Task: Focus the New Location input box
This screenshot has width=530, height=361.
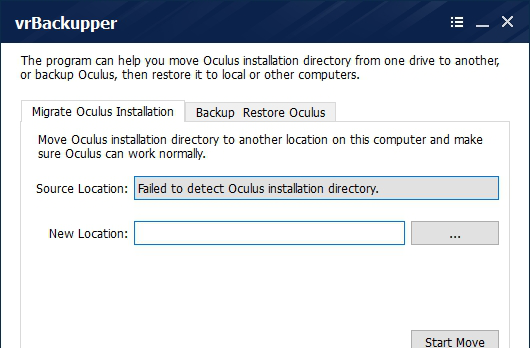Action: point(269,233)
